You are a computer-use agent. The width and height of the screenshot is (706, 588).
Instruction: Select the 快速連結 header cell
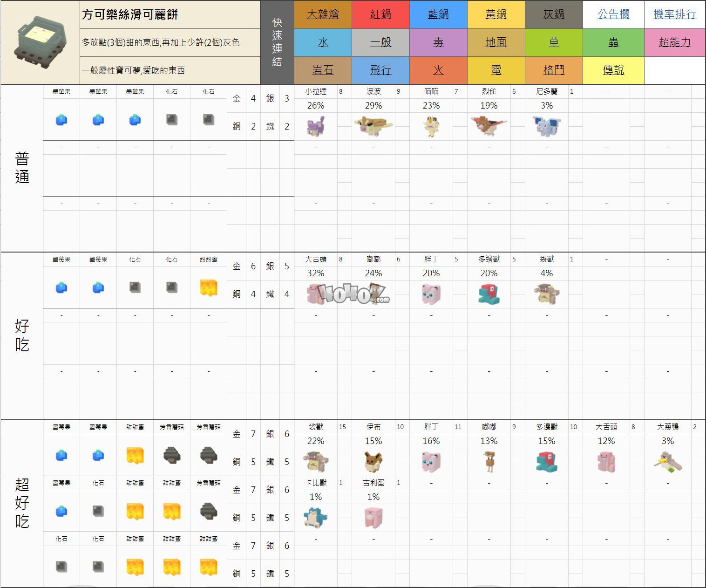point(277,42)
